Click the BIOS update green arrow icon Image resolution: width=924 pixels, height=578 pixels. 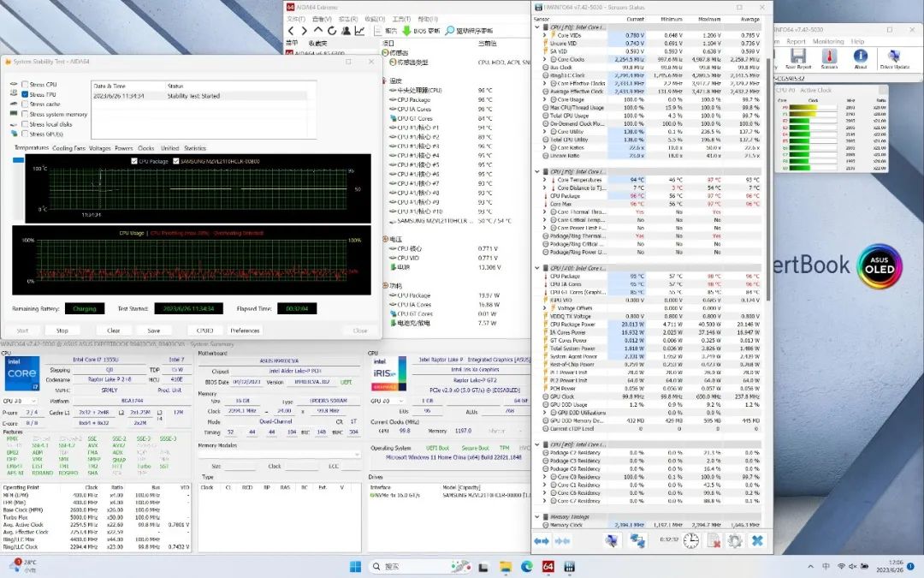406,31
